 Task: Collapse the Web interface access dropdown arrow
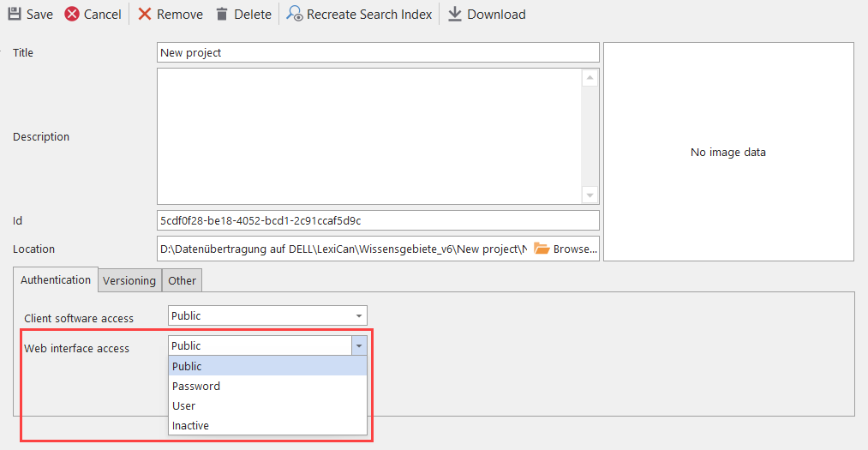(x=359, y=345)
